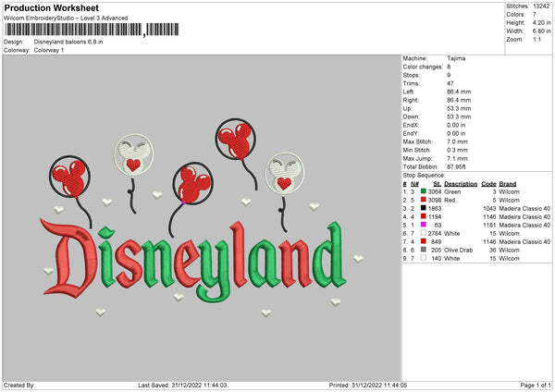Image resolution: width=555 pixels, height=392 pixels.
Task: Select the gray Olive Drab swatch
Action: [423, 250]
